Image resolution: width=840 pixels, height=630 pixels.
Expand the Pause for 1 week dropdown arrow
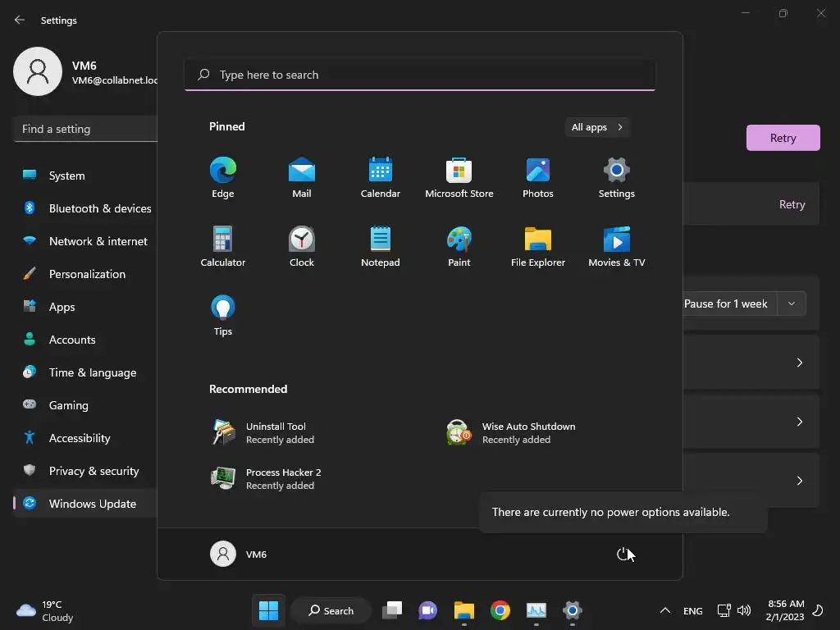click(792, 304)
